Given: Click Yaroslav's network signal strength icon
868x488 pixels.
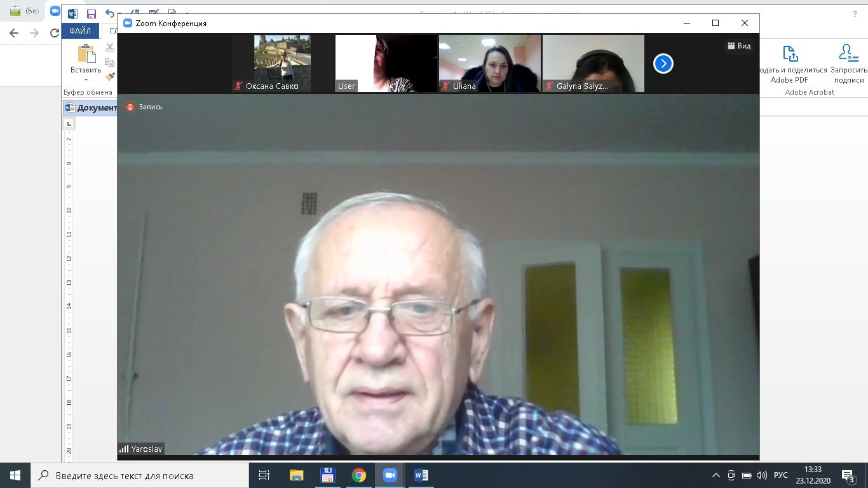Looking at the screenshot, I should [x=124, y=449].
